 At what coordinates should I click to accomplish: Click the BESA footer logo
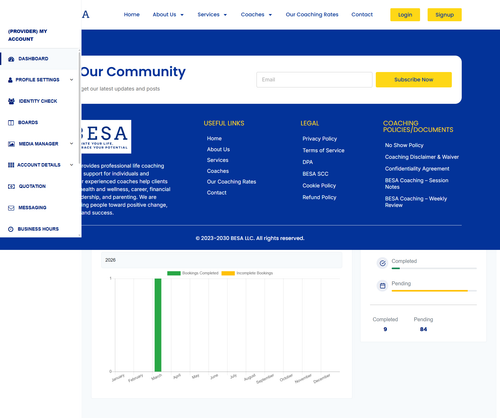pyautogui.click(x=106, y=137)
